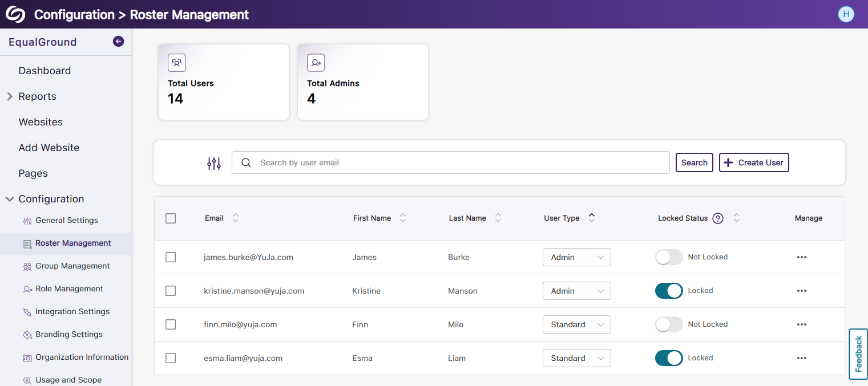Expand the Reports section in sidebar
The width and height of the screenshot is (868, 386).
(x=9, y=96)
